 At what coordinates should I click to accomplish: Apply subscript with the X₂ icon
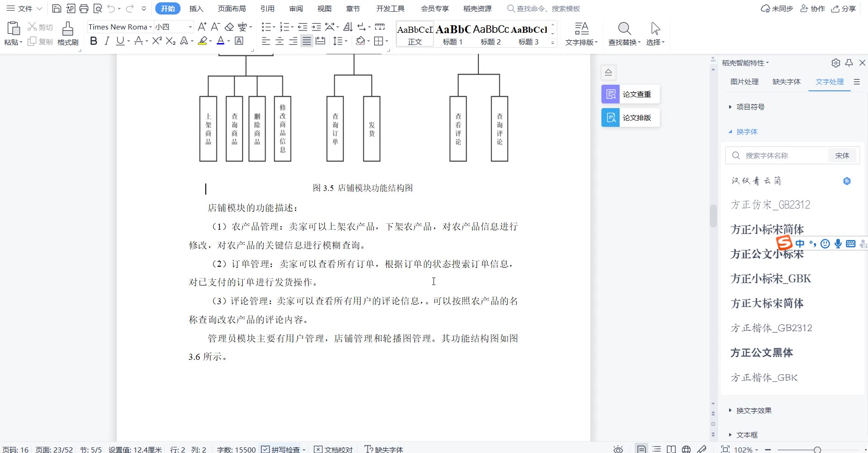[171, 41]
